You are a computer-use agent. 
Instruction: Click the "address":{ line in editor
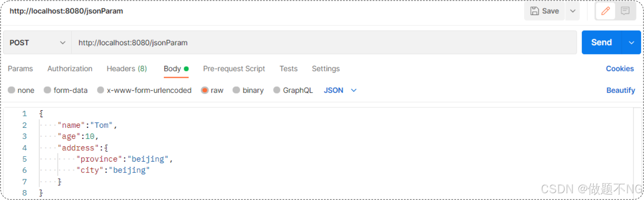click(x=83, y=148)
